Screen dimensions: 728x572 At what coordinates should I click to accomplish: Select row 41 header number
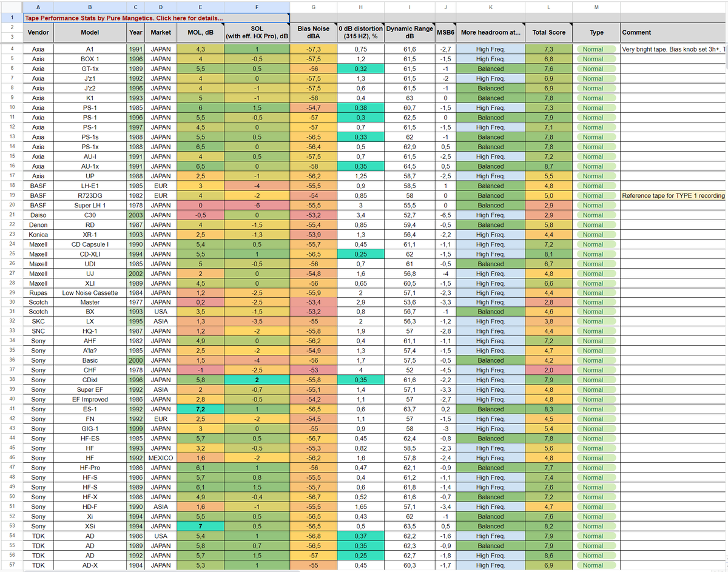pos(11,409)
